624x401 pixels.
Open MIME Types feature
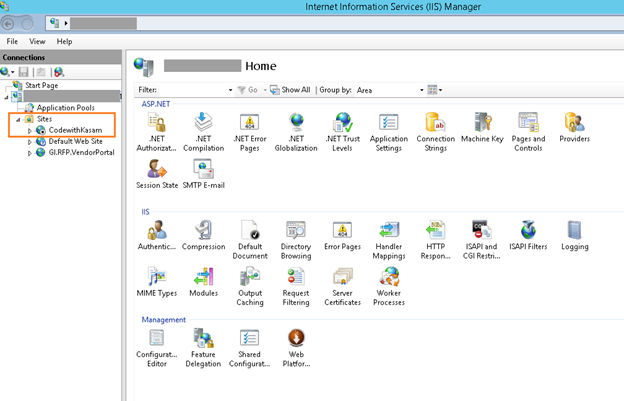157,282
